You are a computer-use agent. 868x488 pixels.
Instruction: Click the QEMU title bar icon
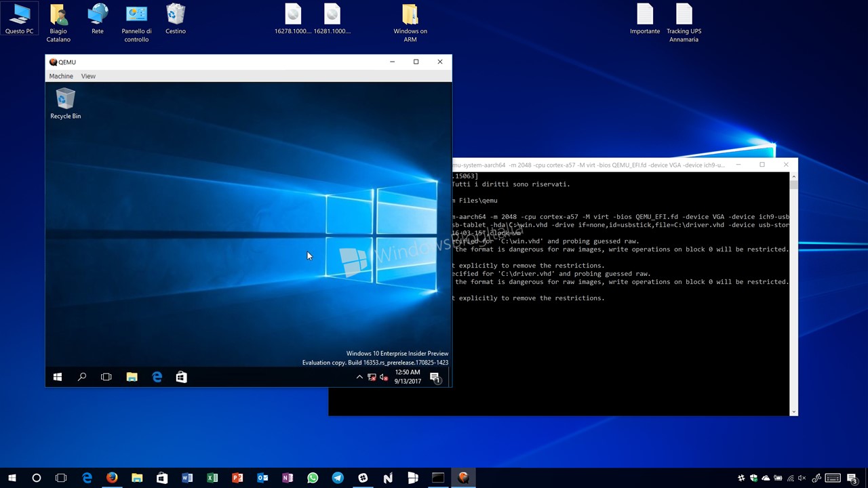tap(53, 62)
